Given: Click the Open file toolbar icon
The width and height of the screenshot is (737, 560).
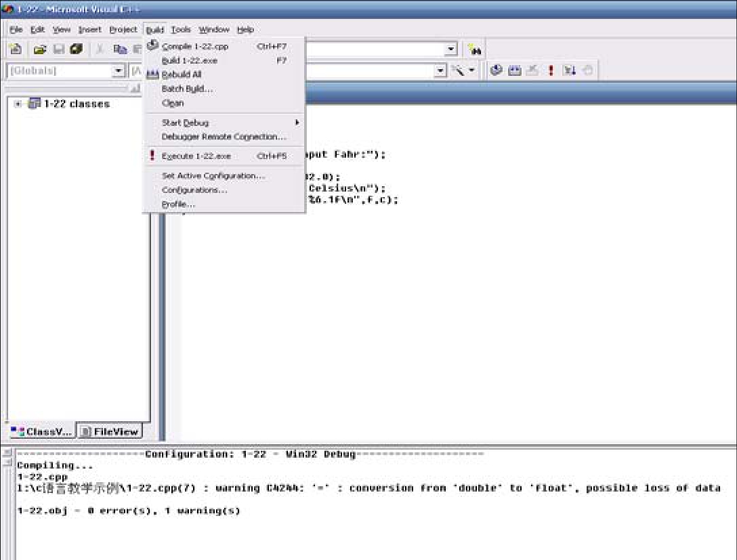Looking at the screenshot, I should point(40,49).
